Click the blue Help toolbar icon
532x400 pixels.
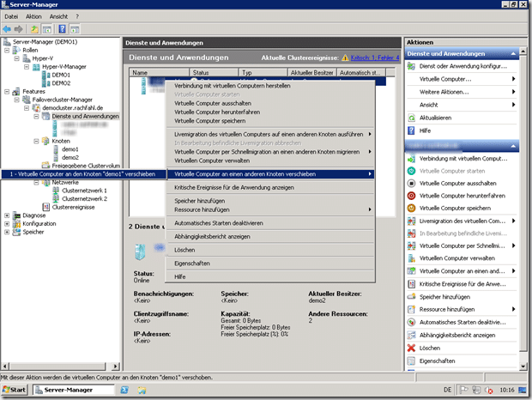62,29
